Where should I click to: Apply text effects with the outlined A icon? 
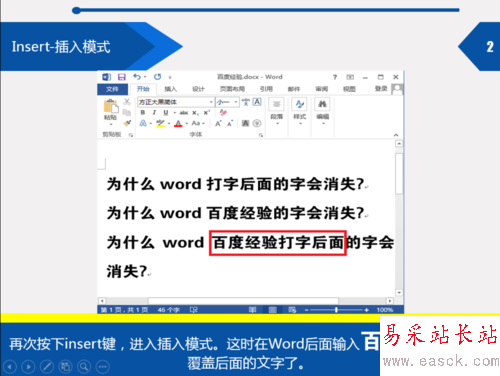pos(143,123)
